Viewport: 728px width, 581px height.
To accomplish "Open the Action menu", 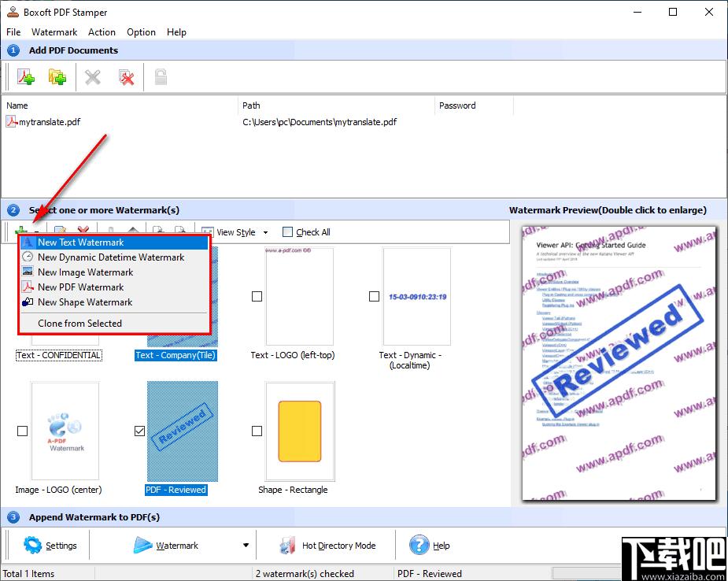I will click(x=102, y=32).
